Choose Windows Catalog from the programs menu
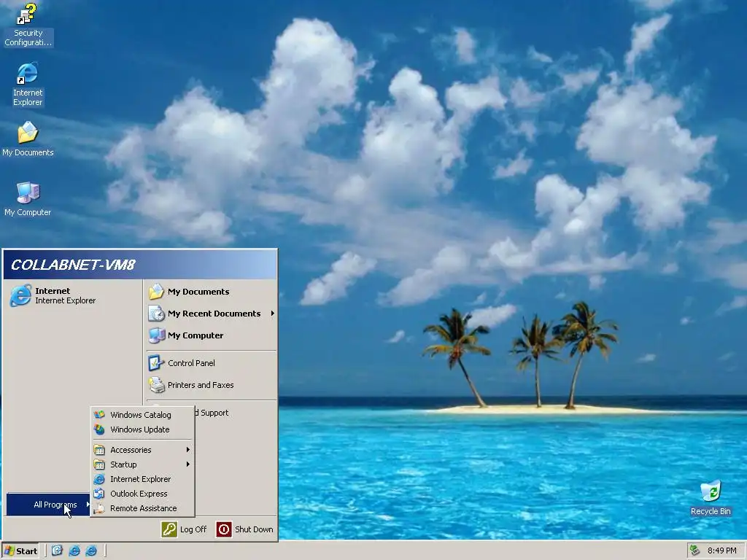 (142, 415)
